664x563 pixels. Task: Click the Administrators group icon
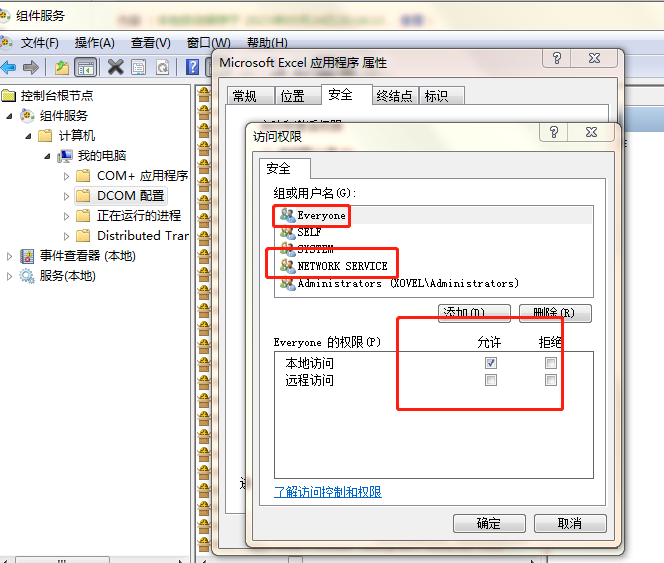(288, 283)
